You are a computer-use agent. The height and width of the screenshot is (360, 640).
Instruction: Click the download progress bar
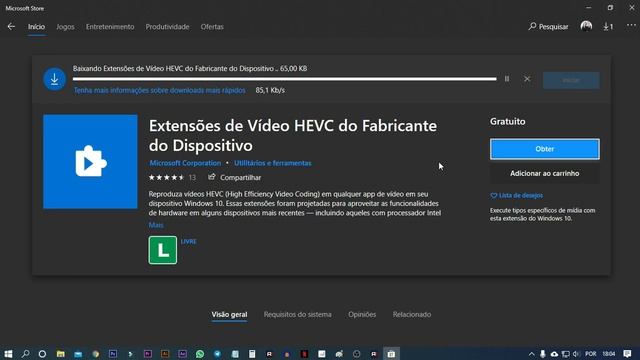click(285, 79)
